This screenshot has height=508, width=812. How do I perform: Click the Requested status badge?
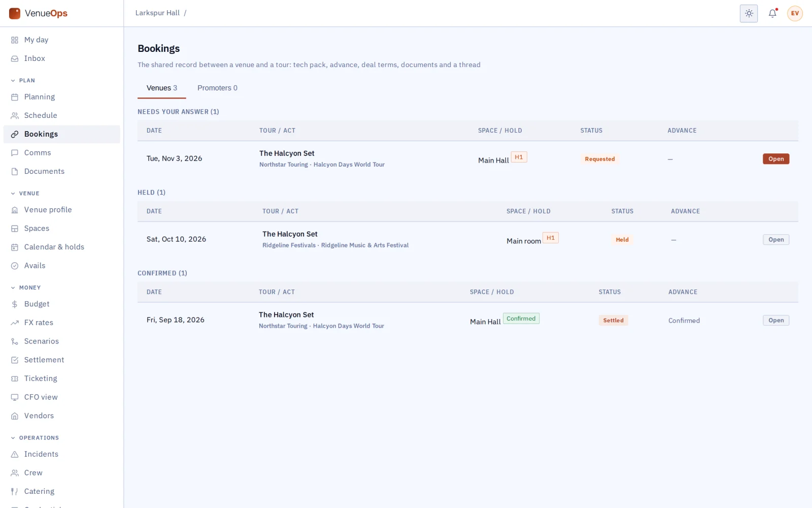[x=600, y=159]
